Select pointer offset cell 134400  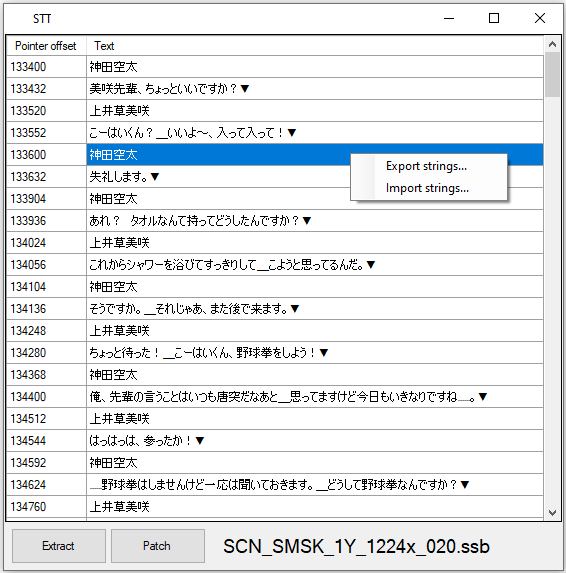pyautogui.click(x=46, y=396)
